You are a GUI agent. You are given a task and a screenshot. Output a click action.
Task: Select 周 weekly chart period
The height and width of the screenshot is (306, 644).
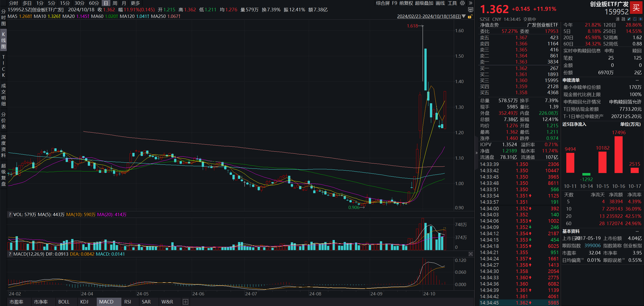tap(115, 3)
